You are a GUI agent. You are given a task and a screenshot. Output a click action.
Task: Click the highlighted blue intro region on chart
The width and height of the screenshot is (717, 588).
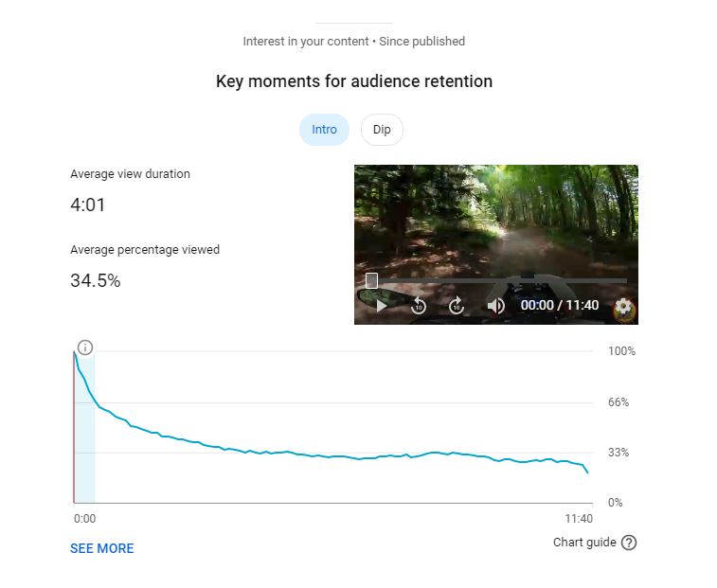pos(85,454)
